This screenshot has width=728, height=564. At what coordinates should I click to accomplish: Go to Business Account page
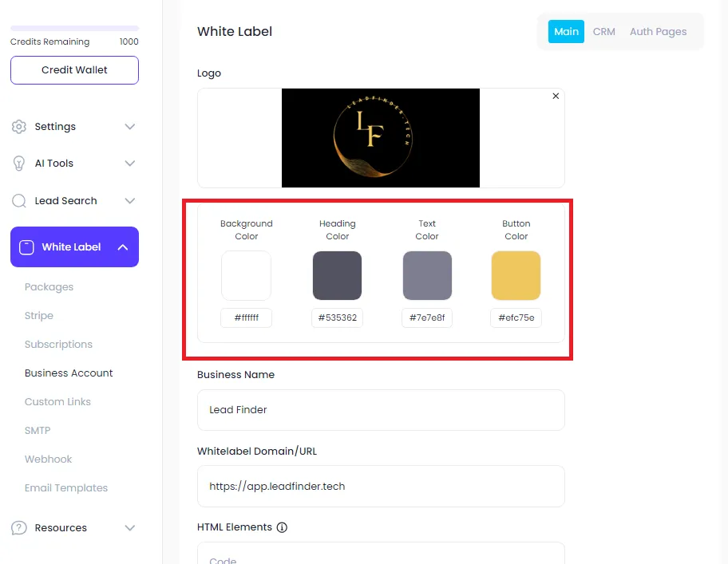(x=69, y=373)
